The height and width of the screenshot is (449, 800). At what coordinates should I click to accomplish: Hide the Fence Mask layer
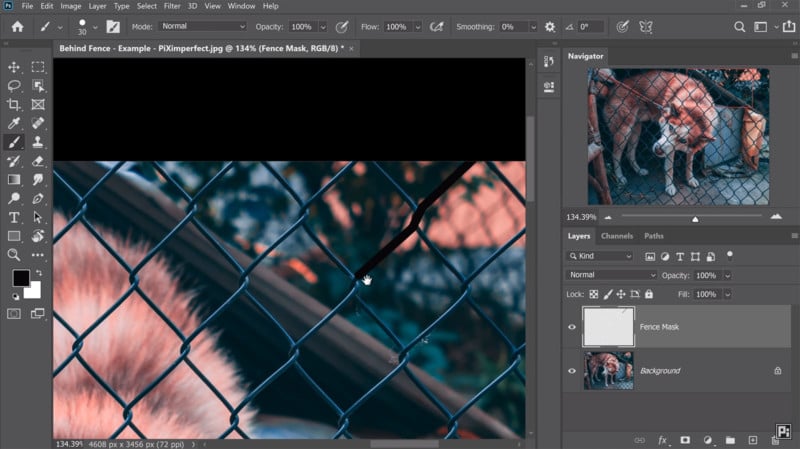pos(572,327)
